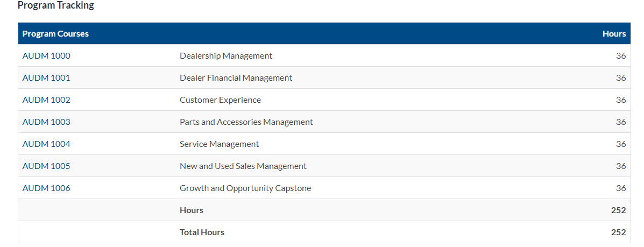Click the Hours column header

click(x=614, y=34)
